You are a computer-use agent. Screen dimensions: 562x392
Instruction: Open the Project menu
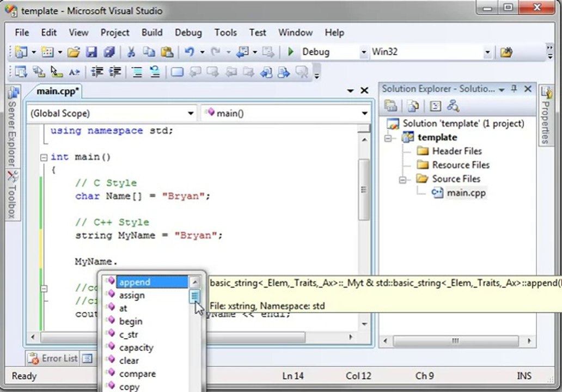coord(115,33)
